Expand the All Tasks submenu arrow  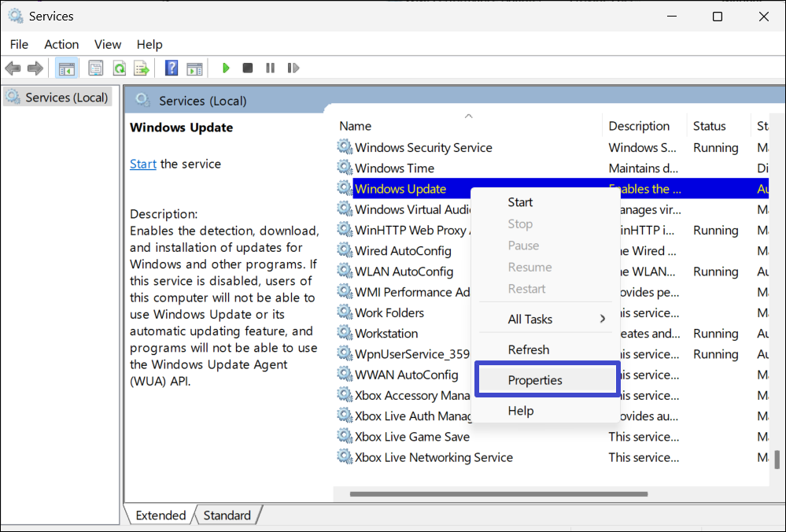(603, 319)
